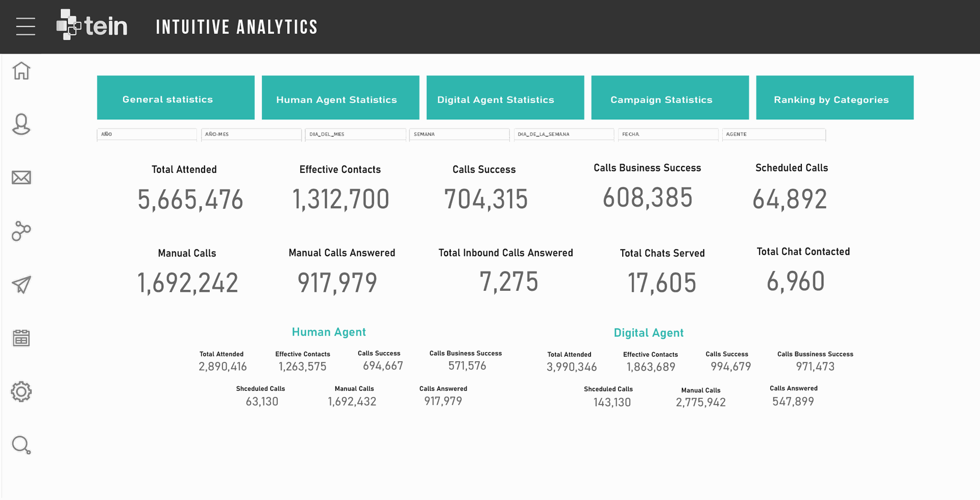Open Human Agent Statistics tab
Viewport: 980px width, 500px height.
340,98
